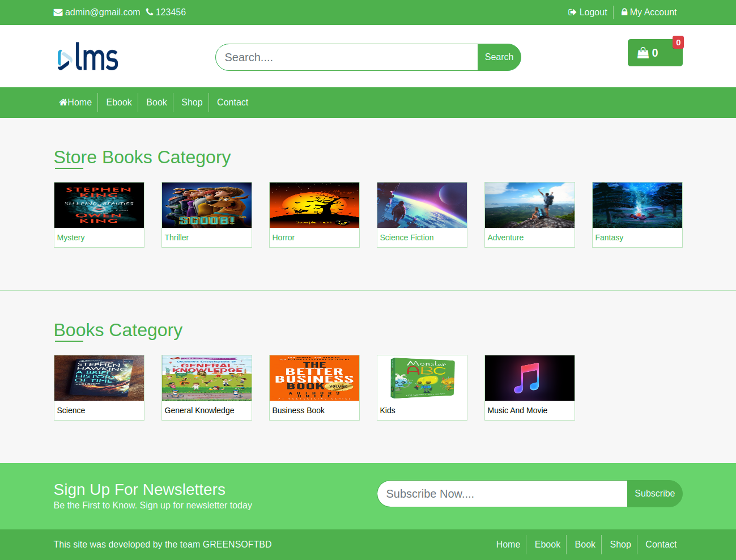The height and width of the screenshot is (560, 736).
Task: Click the home icon in the navigation bar
Action: 62,102
